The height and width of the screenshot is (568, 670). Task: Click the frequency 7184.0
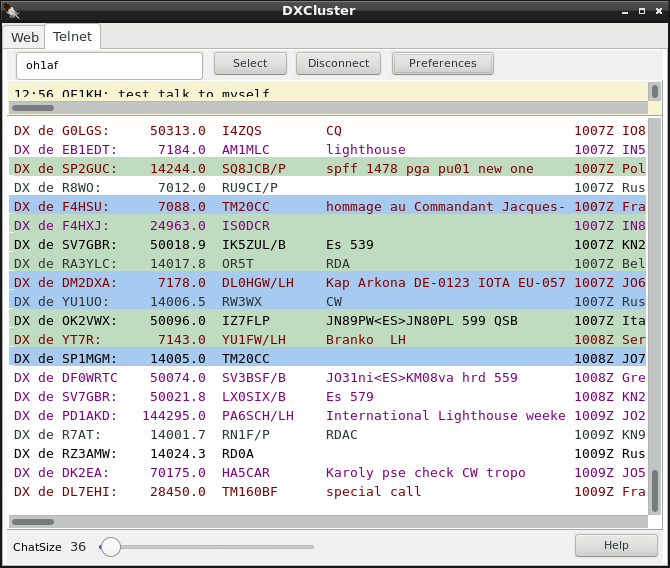click(x=182, y=150)
